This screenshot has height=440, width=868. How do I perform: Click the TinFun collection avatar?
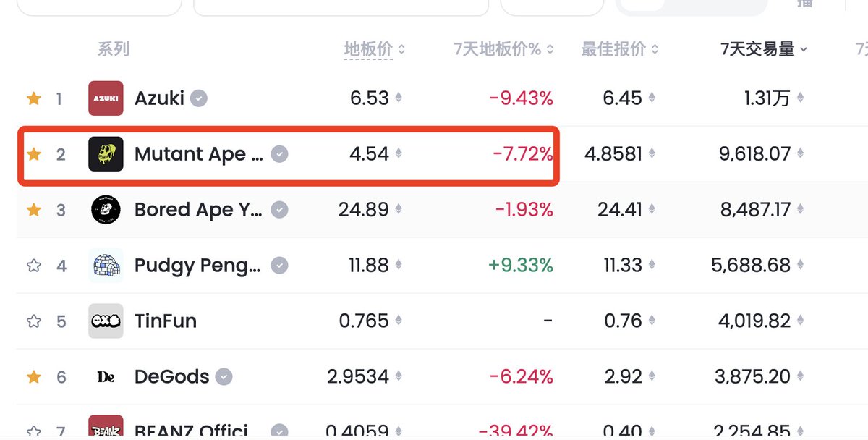click(x=105, y=321)
